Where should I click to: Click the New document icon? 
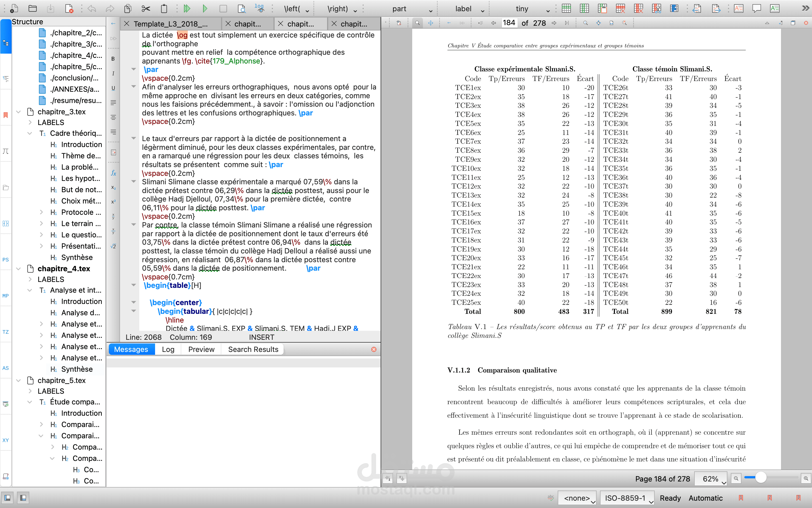[x=14, y=8]
